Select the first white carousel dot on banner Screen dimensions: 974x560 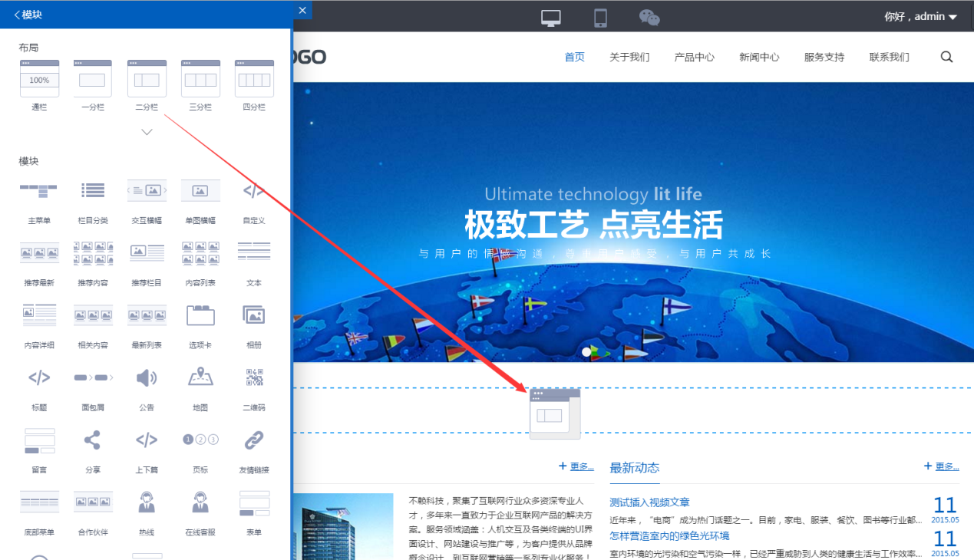tap(586, 352)
